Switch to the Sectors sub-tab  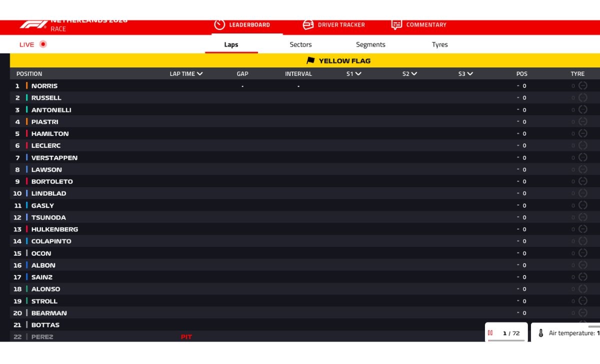[300, 44]
